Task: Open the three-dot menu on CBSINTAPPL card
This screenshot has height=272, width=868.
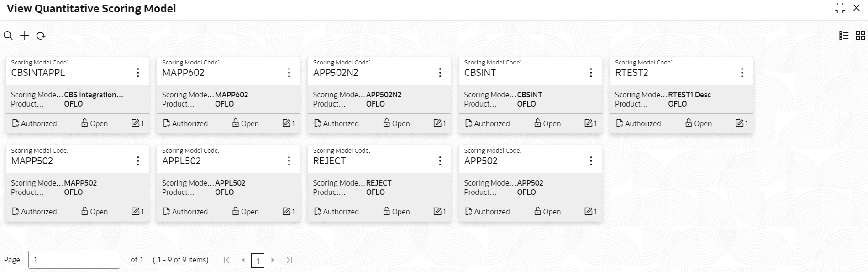Action: 138,73
